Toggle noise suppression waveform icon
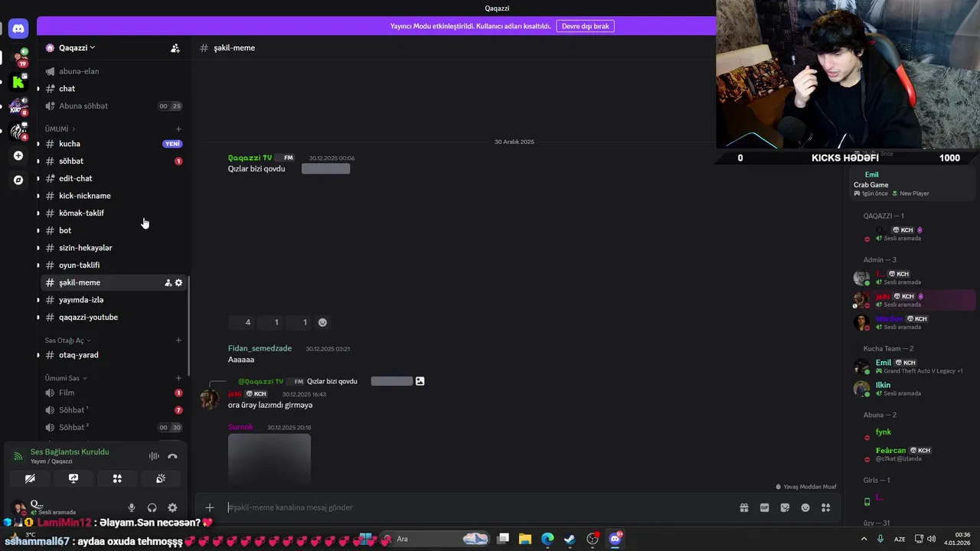 point(154,456)
